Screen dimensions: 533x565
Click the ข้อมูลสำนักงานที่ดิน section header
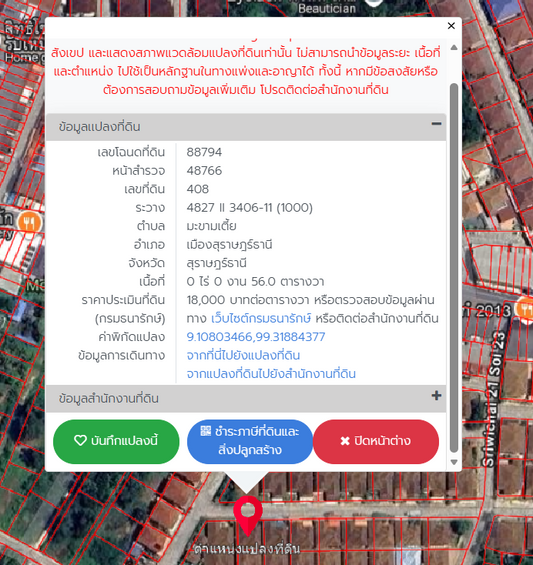click(x=246, y=399)
